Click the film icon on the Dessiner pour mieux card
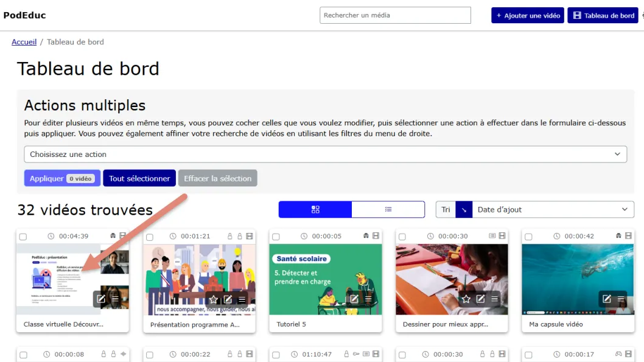The height and width of the screenshot is (362, 644). [502, 235]
